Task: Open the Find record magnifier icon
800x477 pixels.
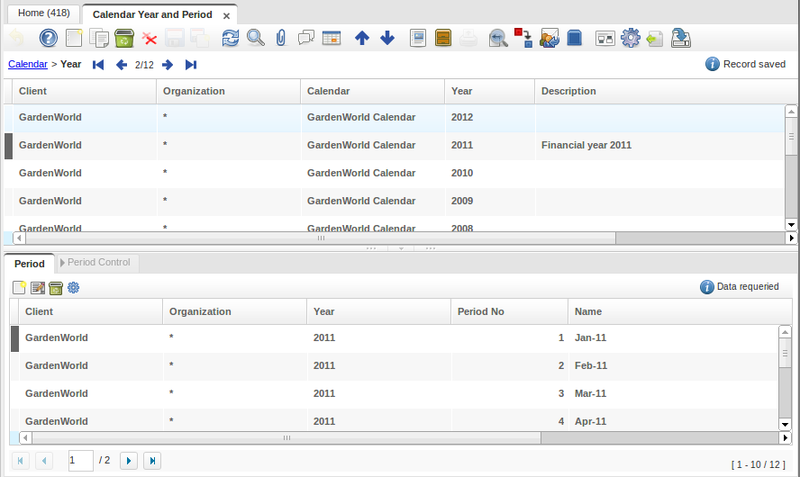Action: click(256, 39)
